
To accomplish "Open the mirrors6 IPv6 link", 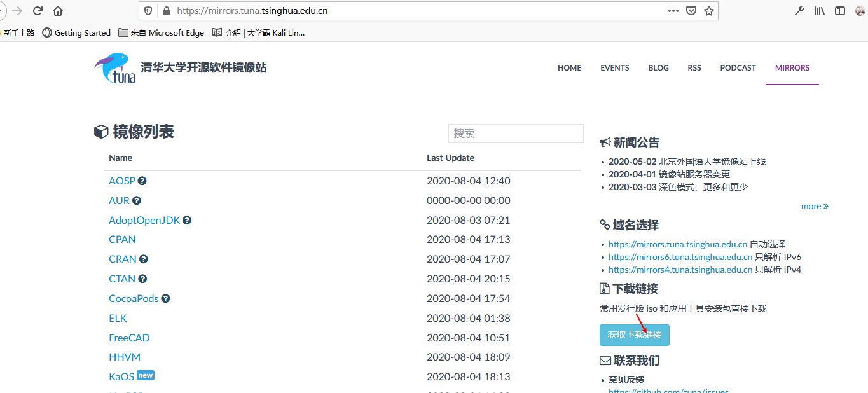I will (x=680, y=257).
